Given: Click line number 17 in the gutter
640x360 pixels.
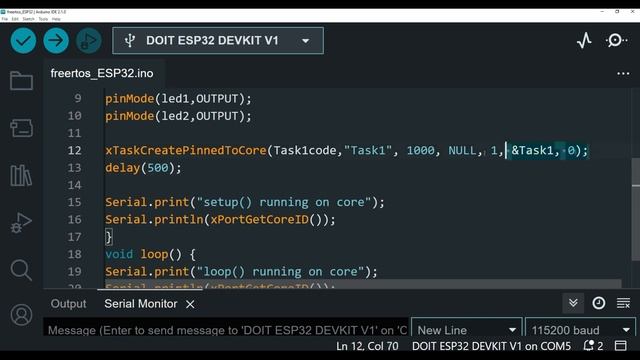Looking at the screenshot, I should 74,237.
